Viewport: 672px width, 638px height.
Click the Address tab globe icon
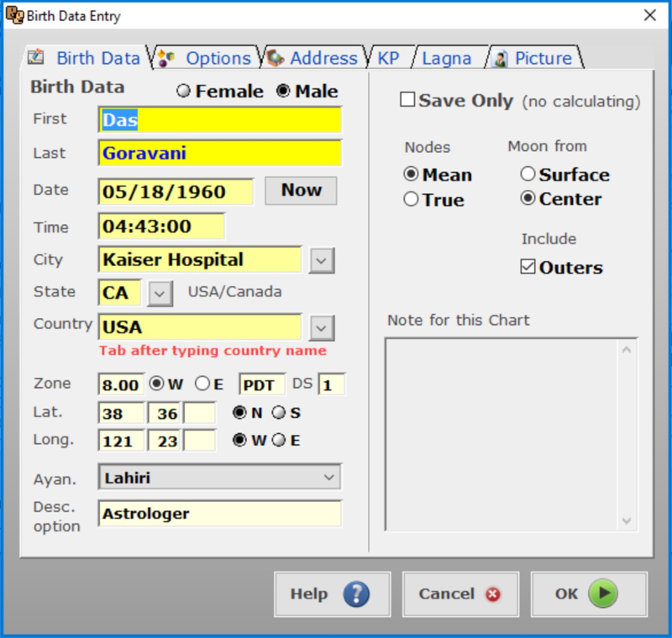point(275,58)
